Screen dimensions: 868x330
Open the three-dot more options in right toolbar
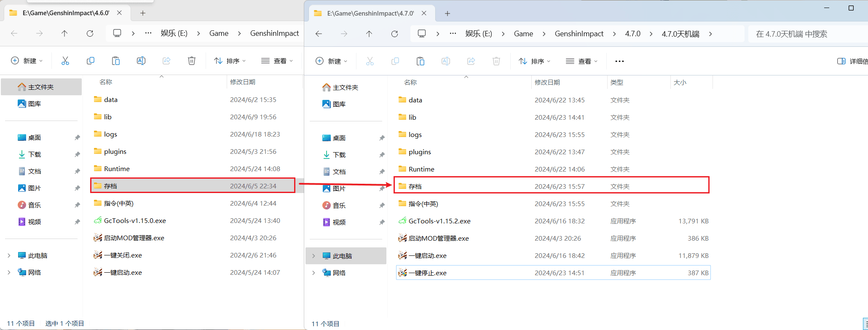click(x=619, y=61)
